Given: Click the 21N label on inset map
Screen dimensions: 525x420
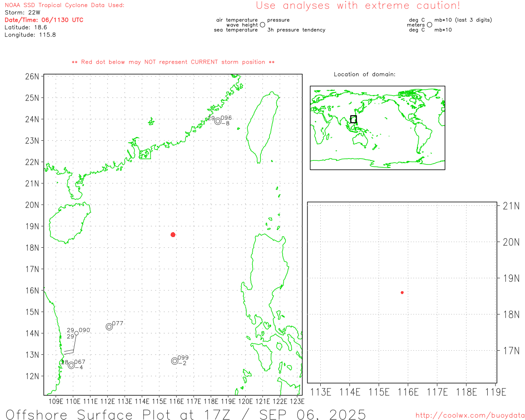Looking at the screenshot, I should [511, 206].
